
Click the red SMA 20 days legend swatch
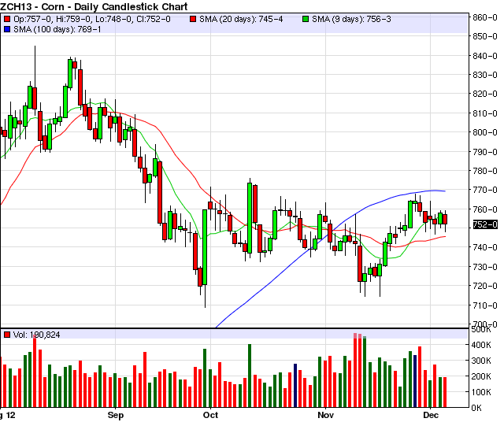pyautogui.click(x=193, y=20)
